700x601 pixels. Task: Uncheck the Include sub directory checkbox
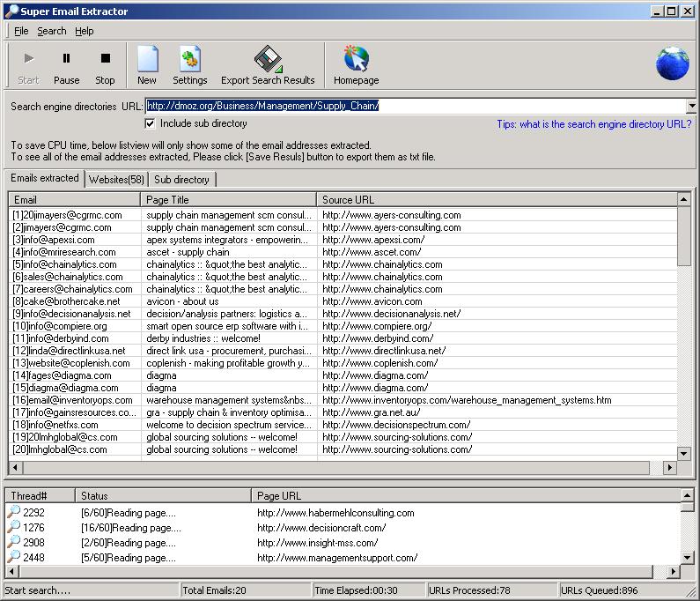[x=151, y=124]
